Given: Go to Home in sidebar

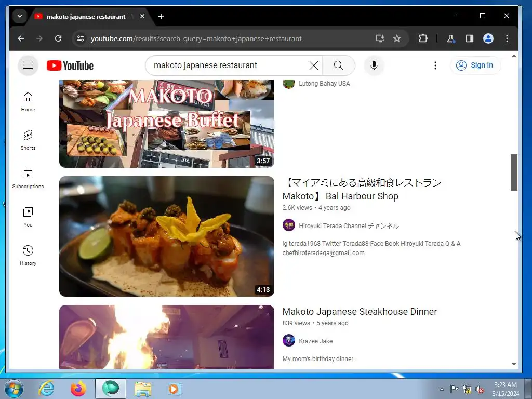Looking at the screenshot, I should tap(28, 101).
